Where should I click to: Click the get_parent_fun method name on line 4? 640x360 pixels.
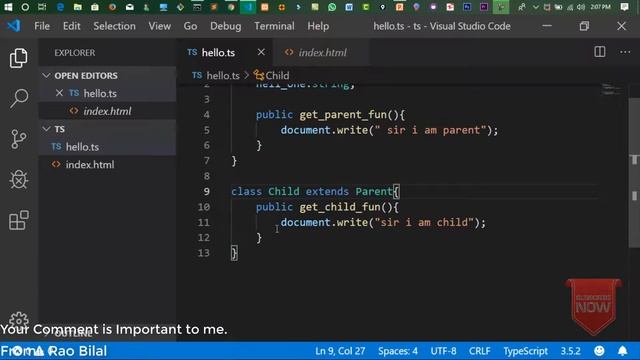(343, 115)
